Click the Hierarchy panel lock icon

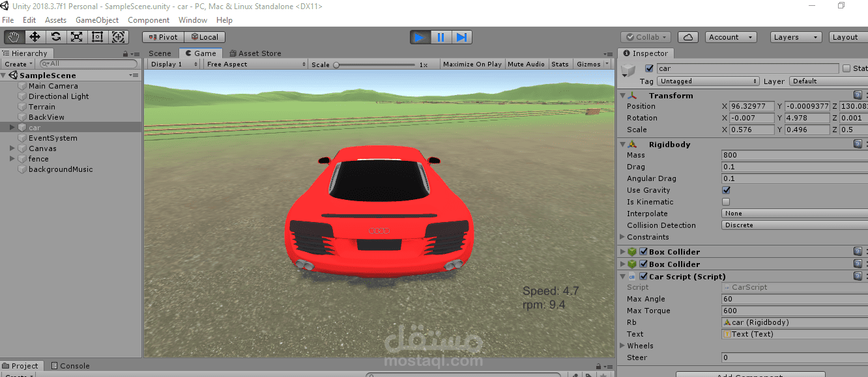[x=126, y=54]
